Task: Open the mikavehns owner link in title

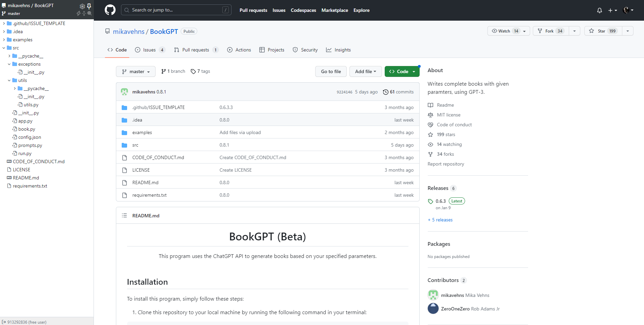Action: pyautogui.click(x=128, y=31)
